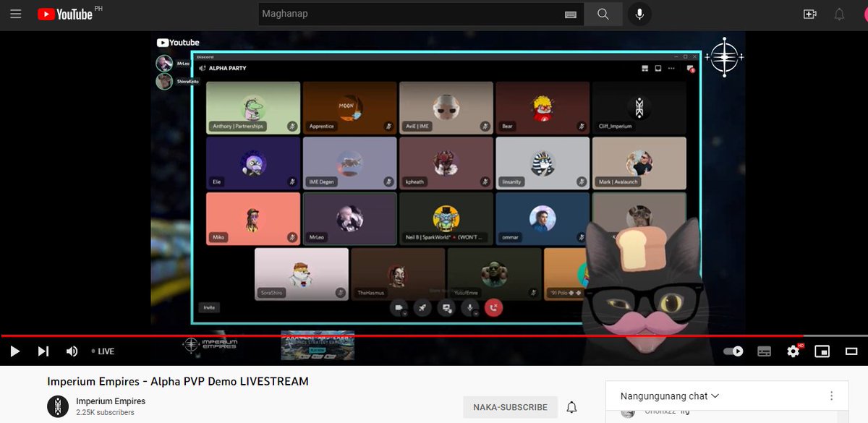This screenshot has width=868, height=423.
Task: Open the on-screen keyboard in search box
Action: coord(571,14)
